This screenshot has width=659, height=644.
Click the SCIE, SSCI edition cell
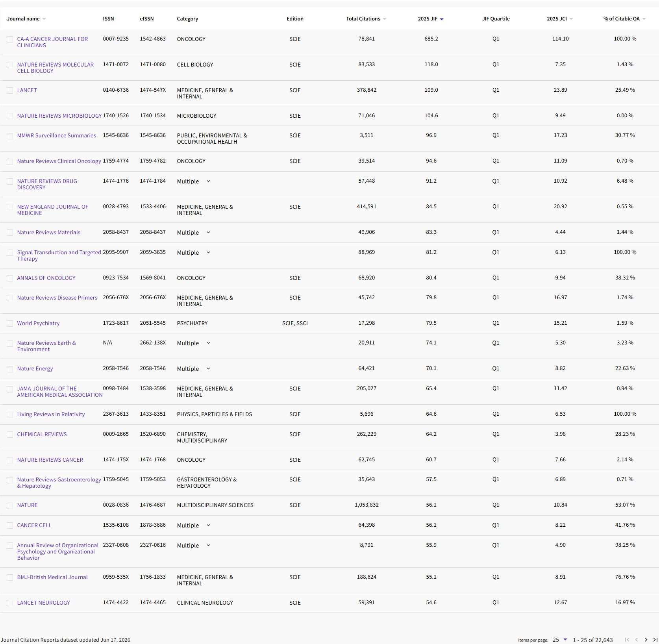click(x=295, y=324)
